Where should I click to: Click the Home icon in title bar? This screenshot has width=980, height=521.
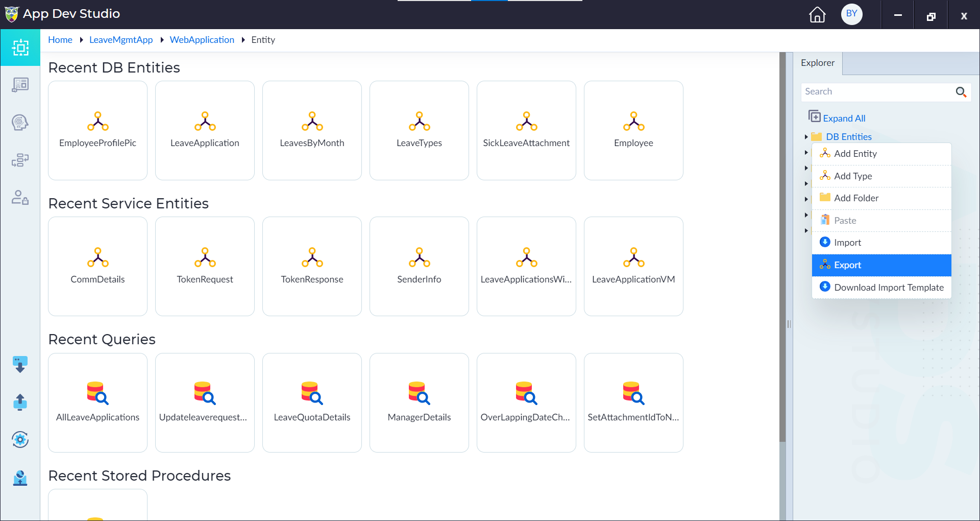[817, 14]
